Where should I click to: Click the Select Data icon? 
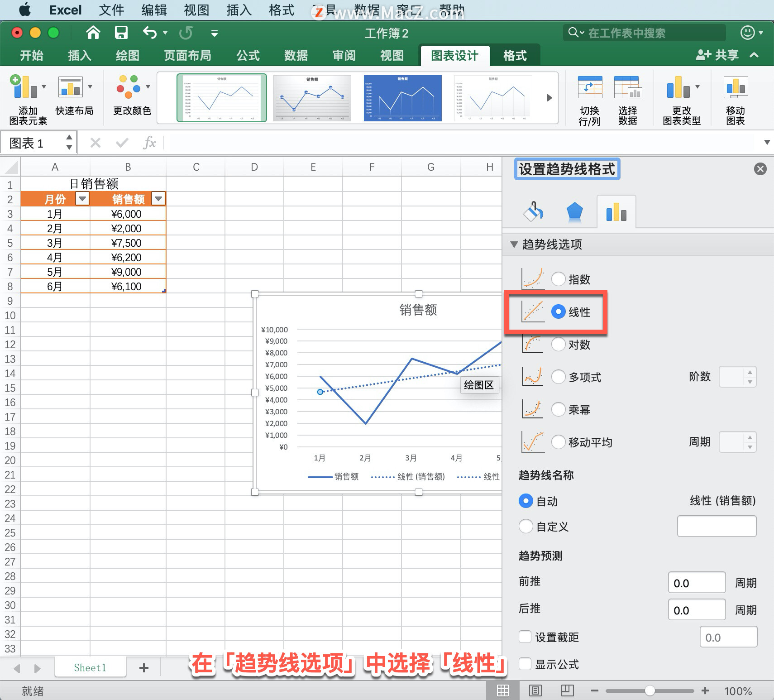coord(627,87)
